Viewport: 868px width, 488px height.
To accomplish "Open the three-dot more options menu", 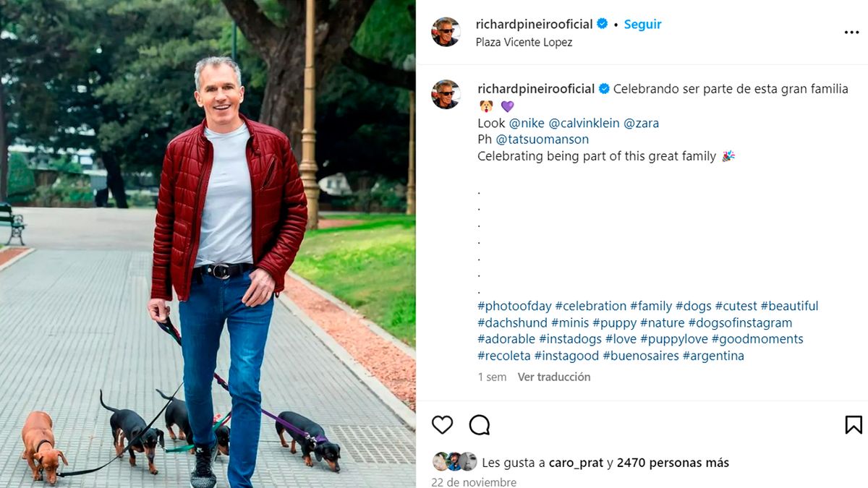I will pos(851,33).
